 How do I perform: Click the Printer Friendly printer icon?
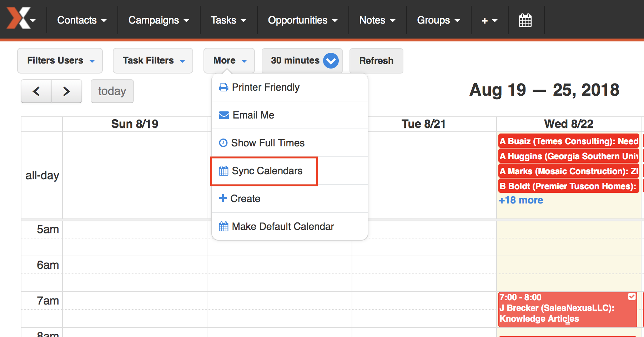coord(223,87)
